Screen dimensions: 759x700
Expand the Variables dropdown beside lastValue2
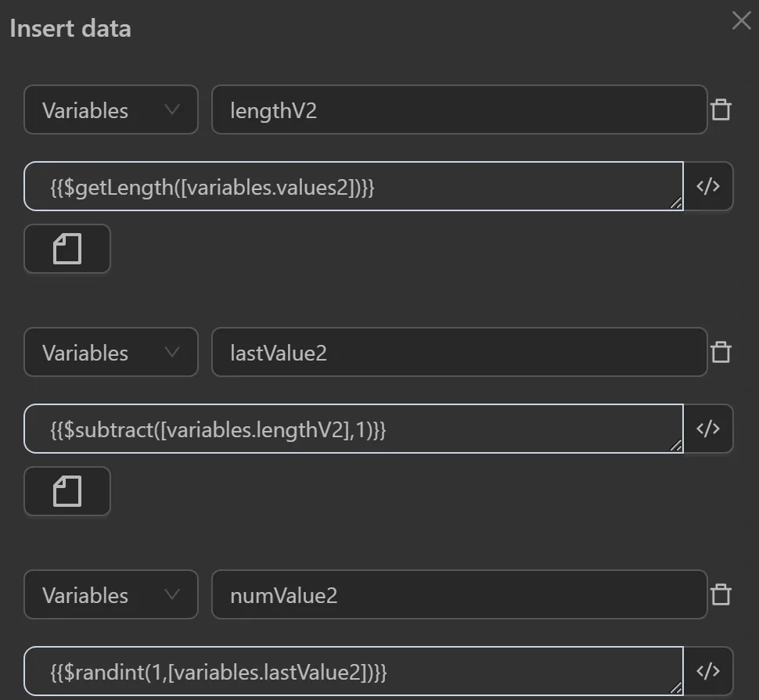point(110,353)
